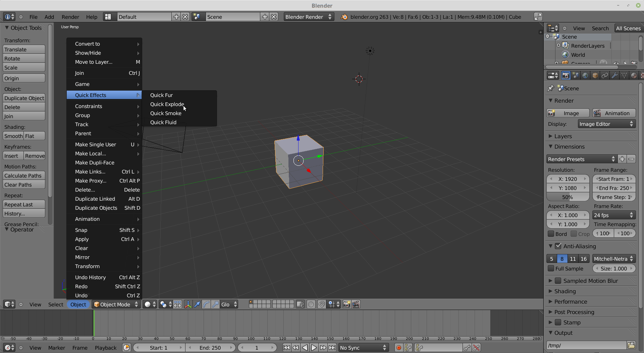Click the OpenGL render image camera icon
The image size is (644, 353).
tap(346, 304)
